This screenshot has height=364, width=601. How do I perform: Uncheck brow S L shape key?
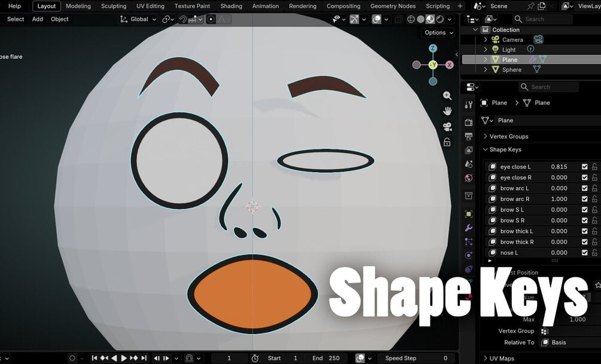coord(584,210)
